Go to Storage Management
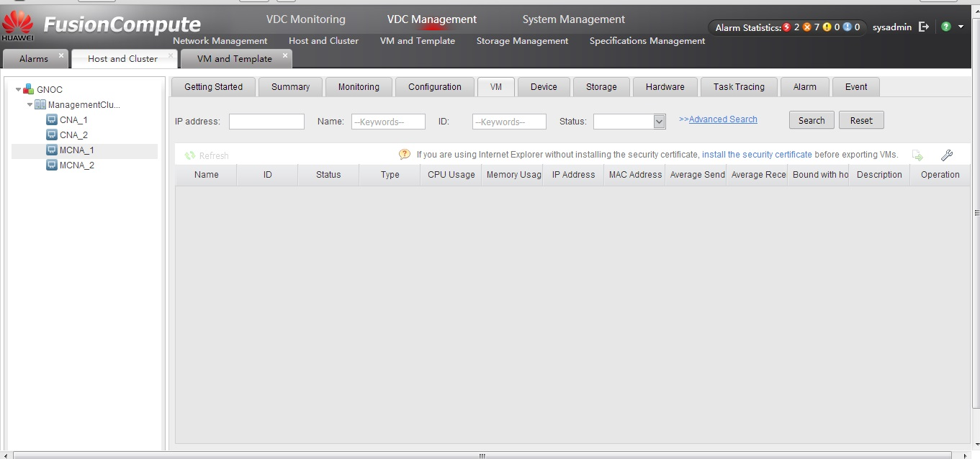Screen dimensions: 980x459 point(523,41)
